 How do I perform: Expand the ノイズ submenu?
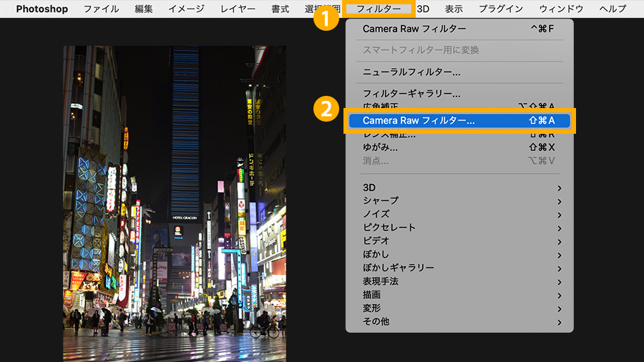(459, 214)
